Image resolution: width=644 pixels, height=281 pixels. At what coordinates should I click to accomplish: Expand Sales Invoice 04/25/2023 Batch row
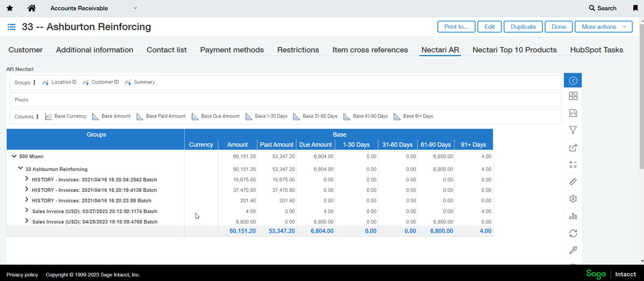click(x=26, y=221)
